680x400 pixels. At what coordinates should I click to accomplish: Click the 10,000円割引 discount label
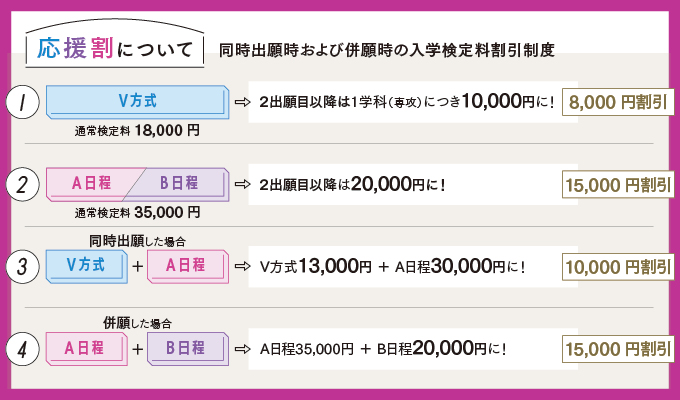618,267
